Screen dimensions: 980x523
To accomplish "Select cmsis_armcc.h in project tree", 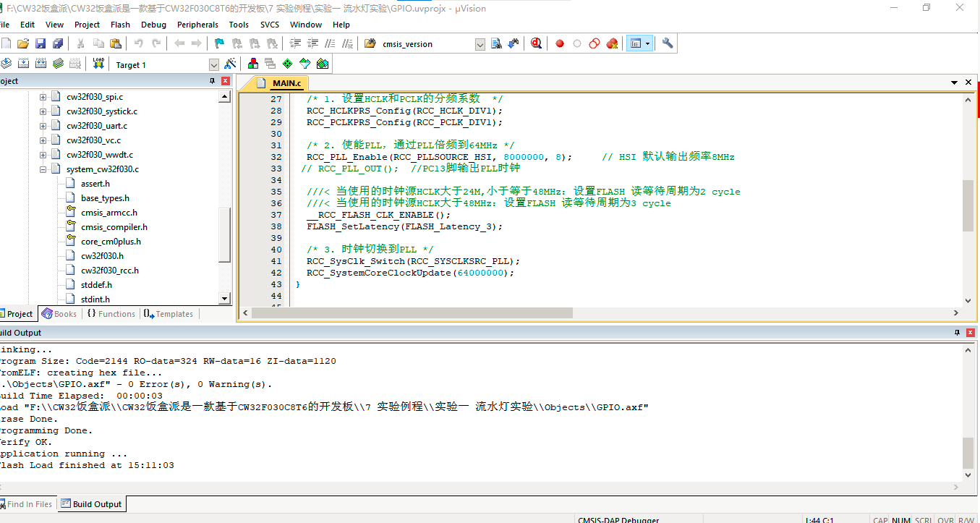I will tap(108, 213).
